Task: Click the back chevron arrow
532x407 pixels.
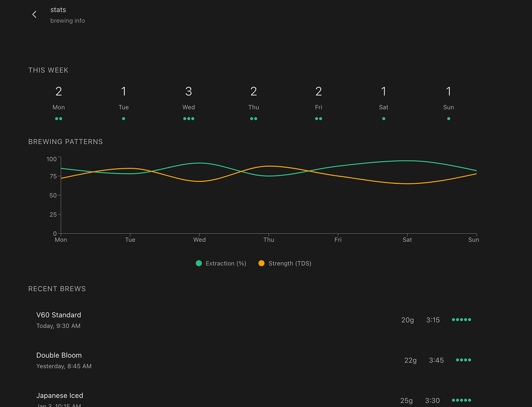Action: pos(34,14)
